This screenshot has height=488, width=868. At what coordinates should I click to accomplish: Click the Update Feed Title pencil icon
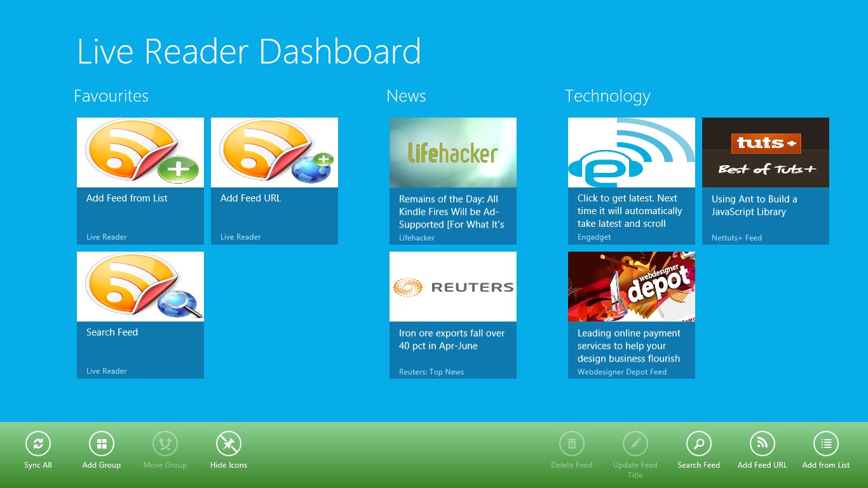point(635,444)
